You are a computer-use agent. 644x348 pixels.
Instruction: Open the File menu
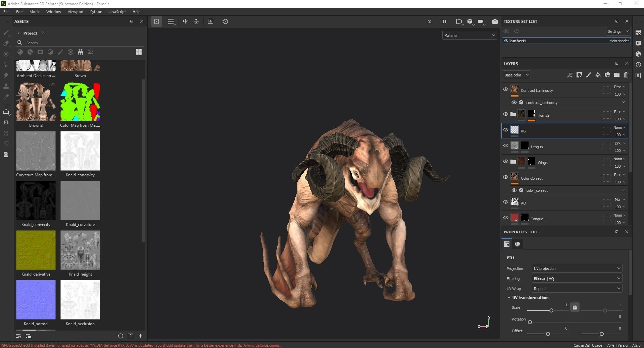6,12
